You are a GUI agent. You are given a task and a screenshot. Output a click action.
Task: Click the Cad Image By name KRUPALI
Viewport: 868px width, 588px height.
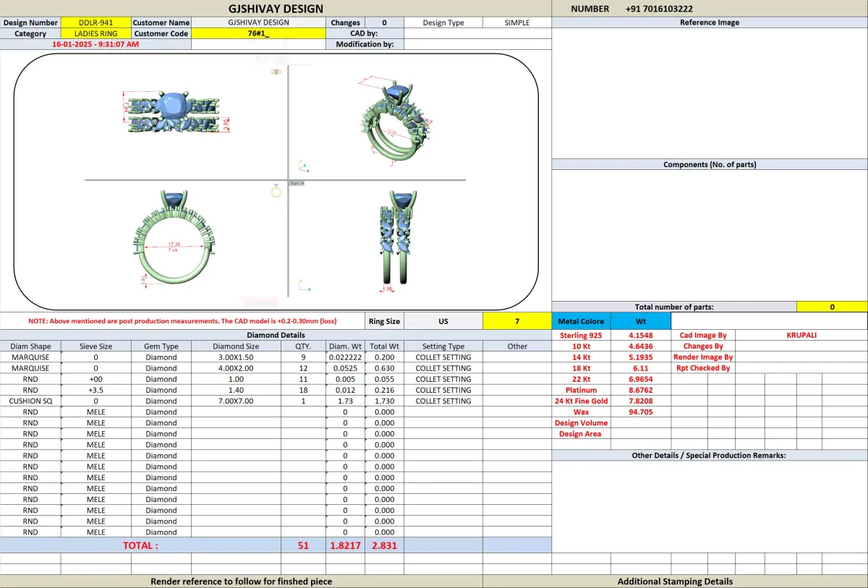pos(801,336)
